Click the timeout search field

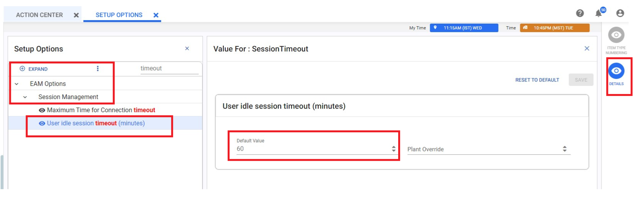(x=169, y=68)
